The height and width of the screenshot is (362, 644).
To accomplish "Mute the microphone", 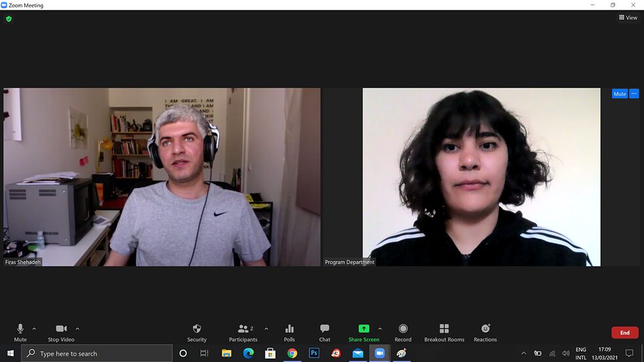I will coord(20,329).
